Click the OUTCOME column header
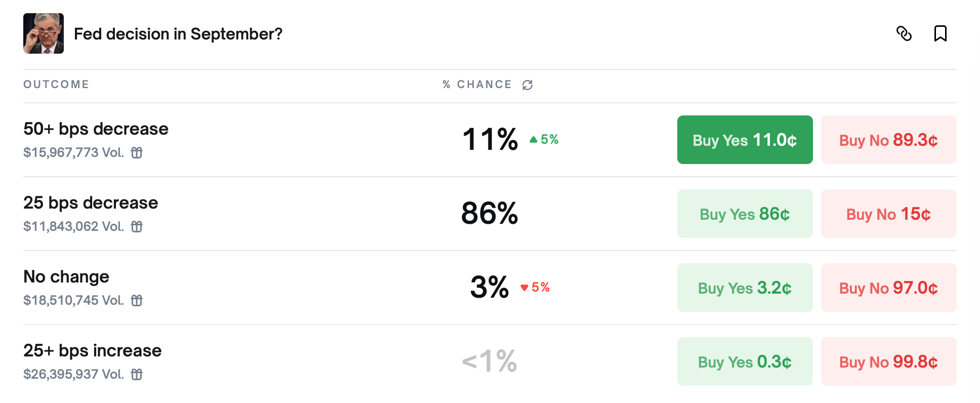This screenshot has height=403, width=980. 56,84
